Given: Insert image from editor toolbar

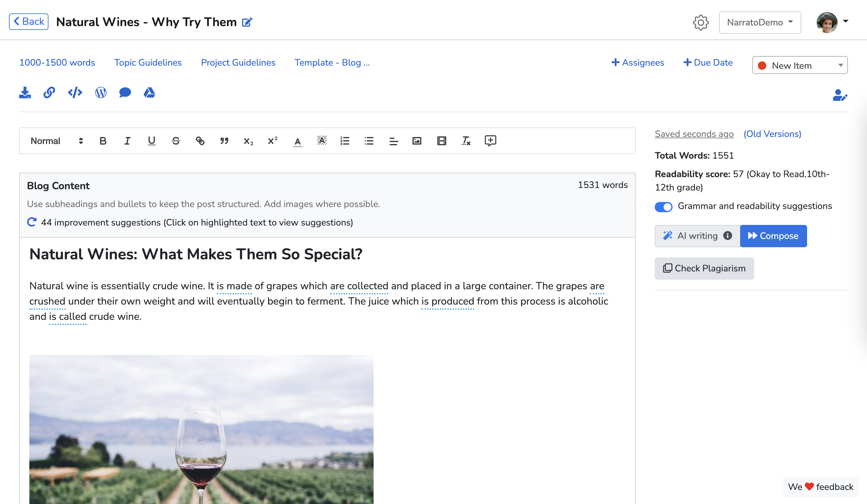Looking at the screenshot, I should tap(417, 141).
